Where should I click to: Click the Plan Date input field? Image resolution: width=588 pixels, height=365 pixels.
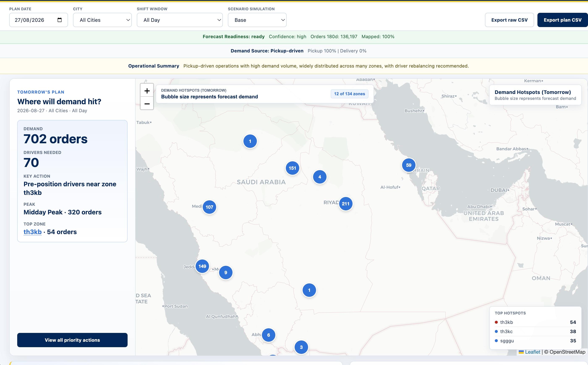38,20
